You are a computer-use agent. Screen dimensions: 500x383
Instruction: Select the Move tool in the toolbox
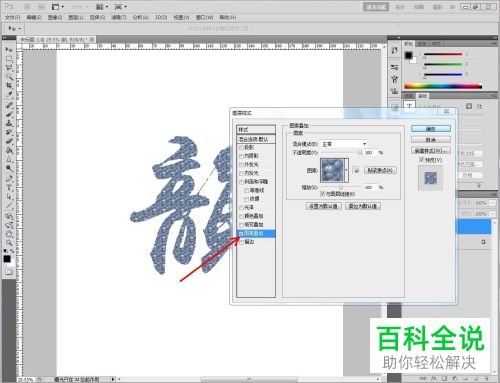click(x=9, y=49)
